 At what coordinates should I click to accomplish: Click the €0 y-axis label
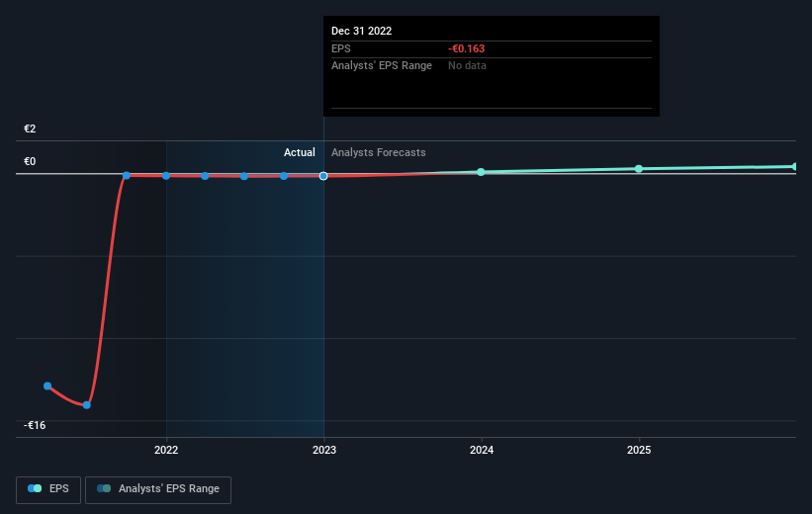[30, 161]
